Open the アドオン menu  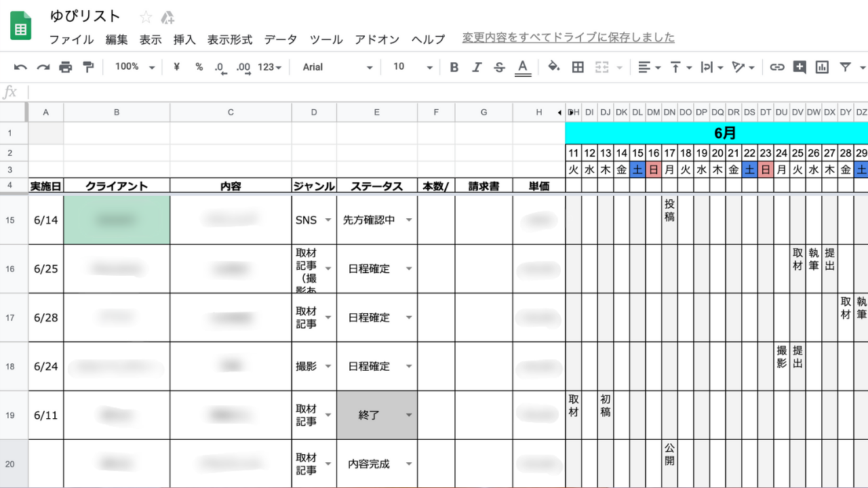coord(377,39)
